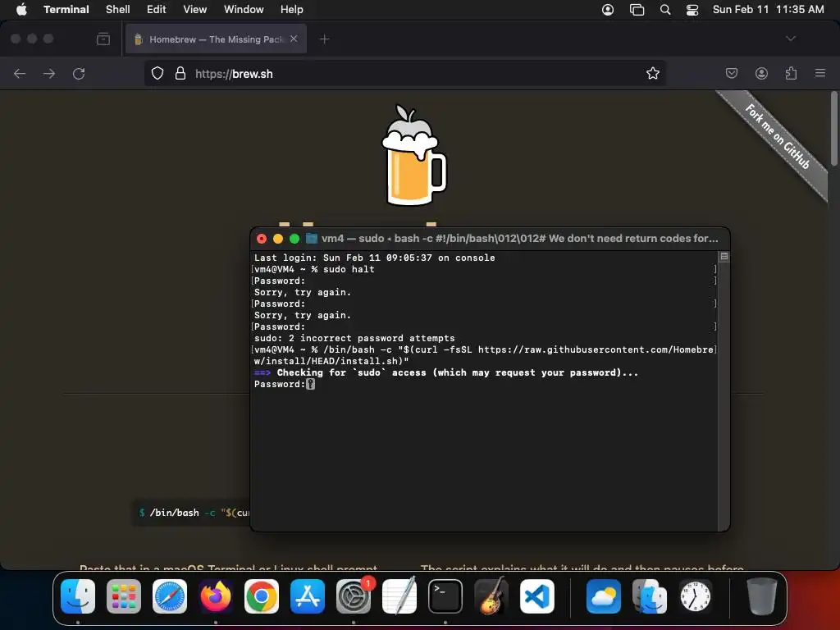Click the install command code box on brew.sh
Image resolution: width=840 pixels, height=630 pixels.
191,513
